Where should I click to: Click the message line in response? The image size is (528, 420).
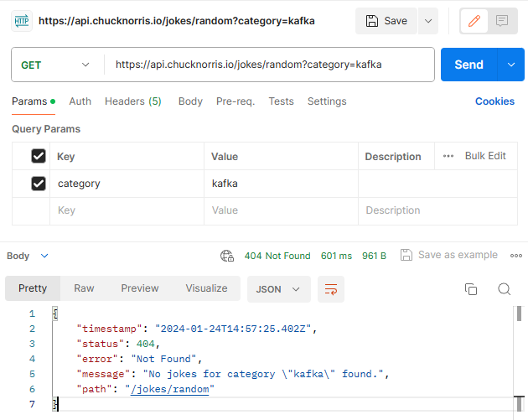click(x=232, y=374)
